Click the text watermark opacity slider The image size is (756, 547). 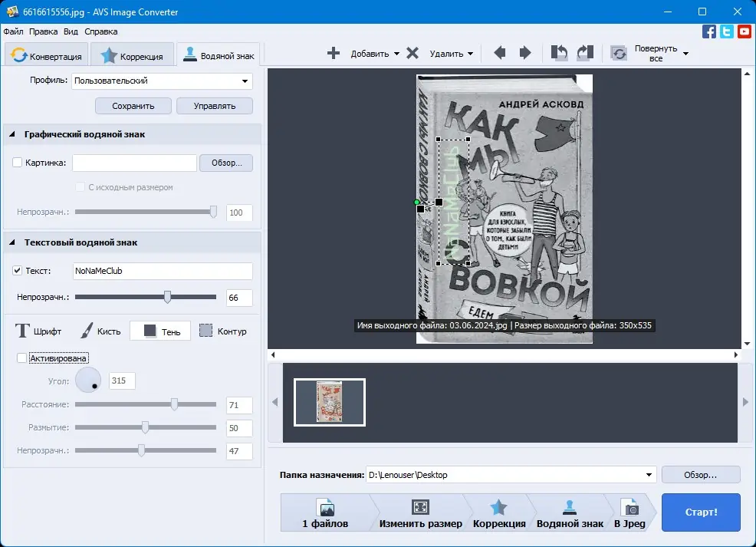(x=167, y=297)
